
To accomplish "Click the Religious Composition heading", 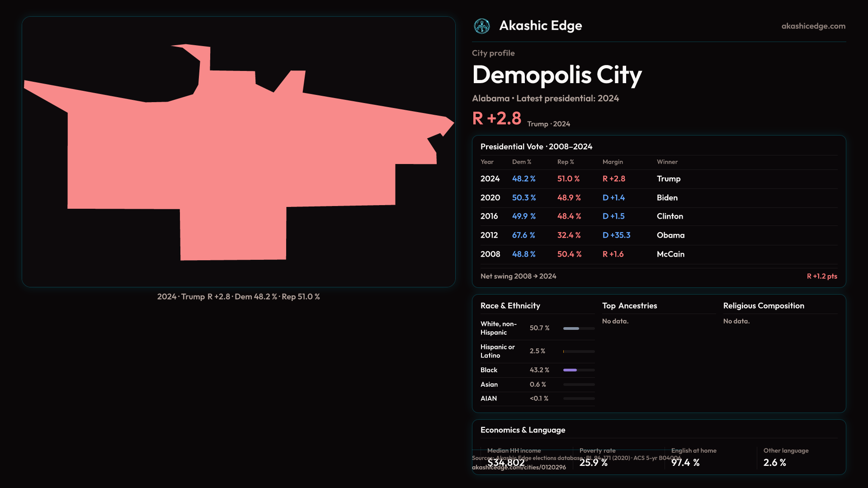I will (x=763, y=306).
